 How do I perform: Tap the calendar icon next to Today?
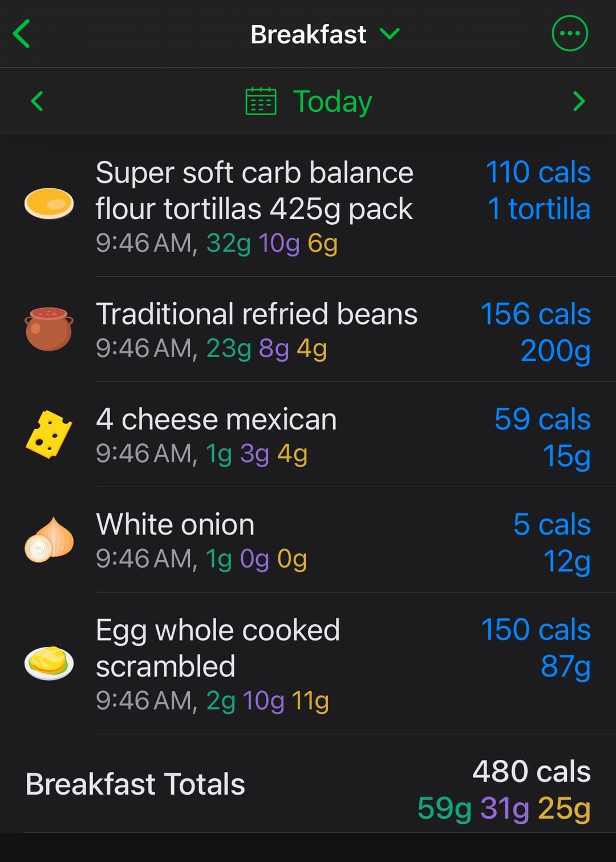coord(261,101)
